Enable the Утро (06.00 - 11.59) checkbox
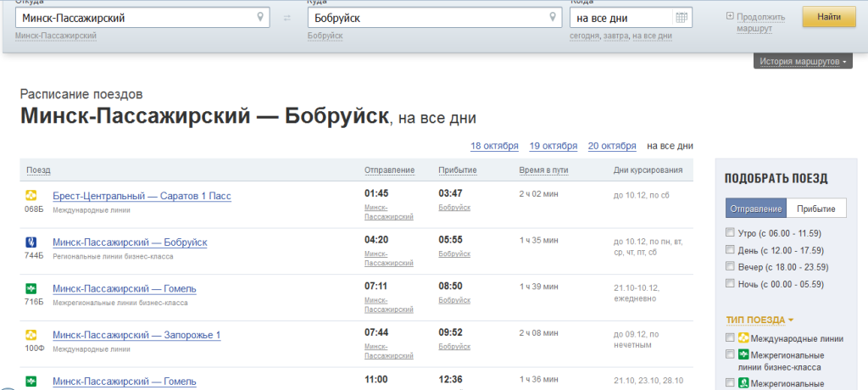 tap(730, 233)
